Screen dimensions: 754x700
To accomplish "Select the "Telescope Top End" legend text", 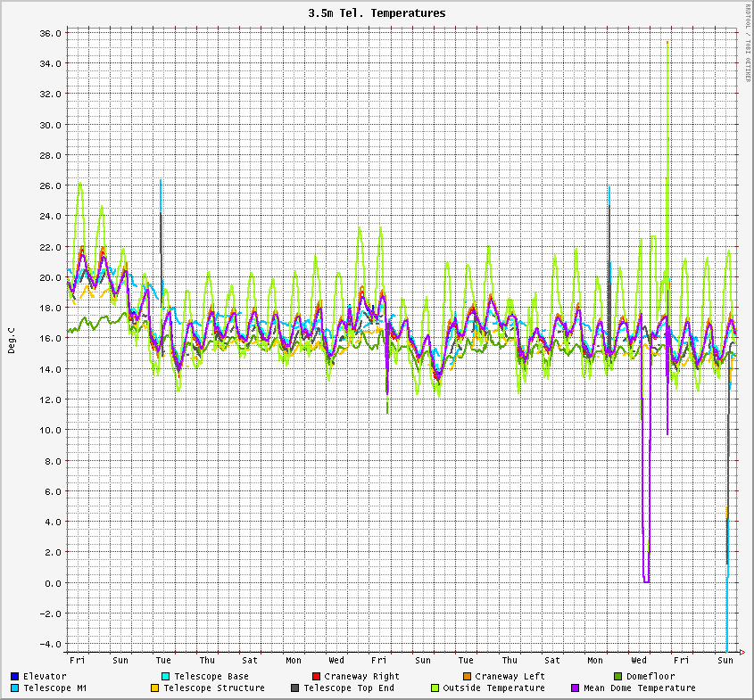I will pyautogui.click(x=348, y=688).
